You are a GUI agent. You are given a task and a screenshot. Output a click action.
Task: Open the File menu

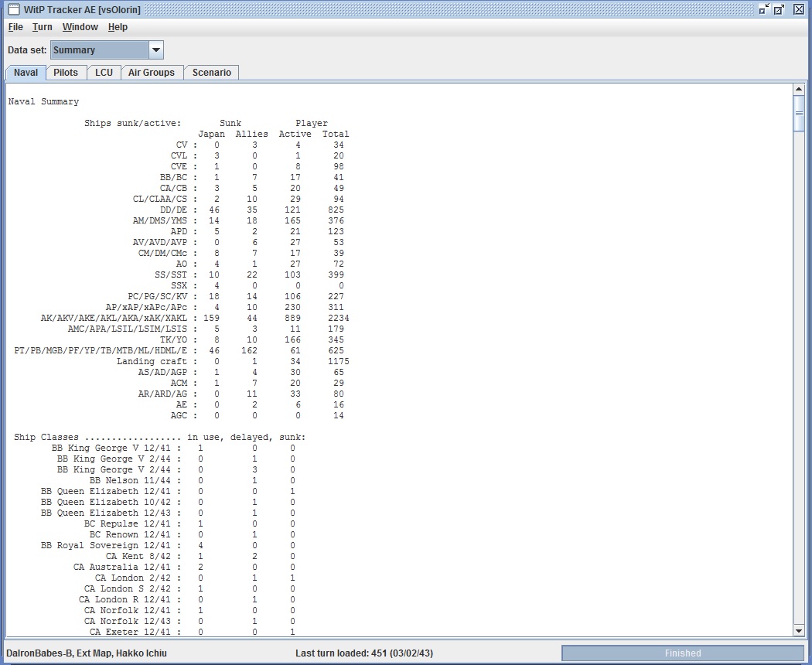[15, 27]
